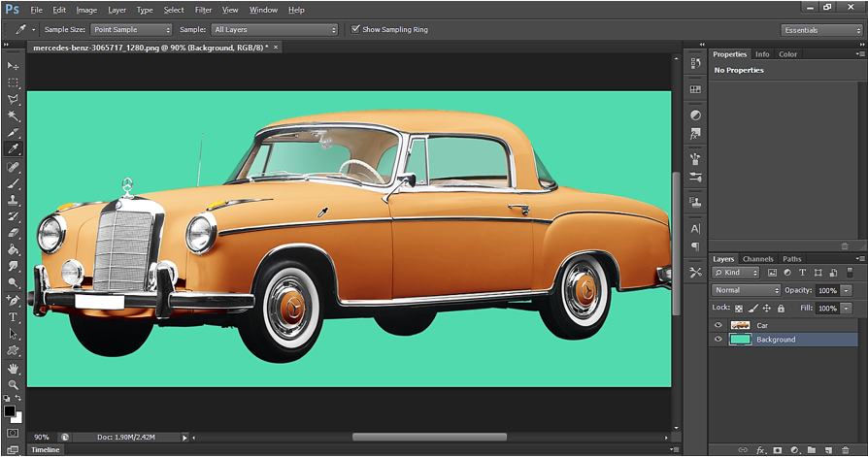The height and width of the screenshot is (457, 868).
Task: Select the Hand tool
Action: pyautogui.click(x=13, y=369)
